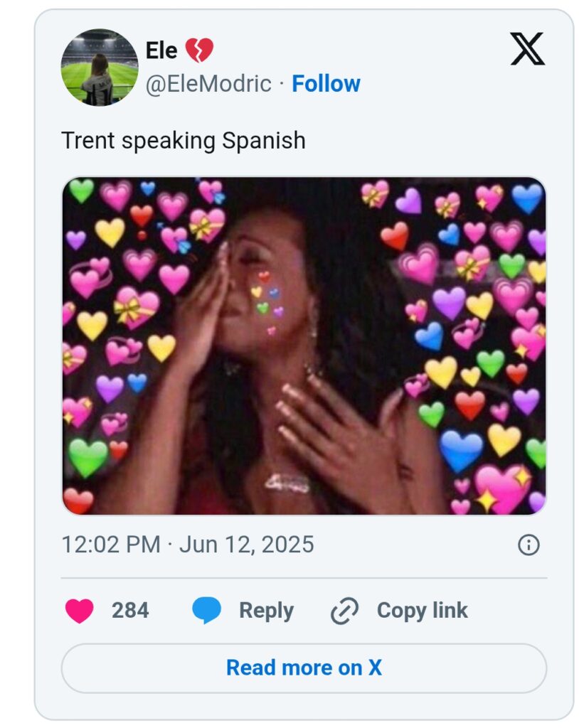The image size is (579, 728).
Task: Follow the @EleModric account
Action: click(326, 84)
